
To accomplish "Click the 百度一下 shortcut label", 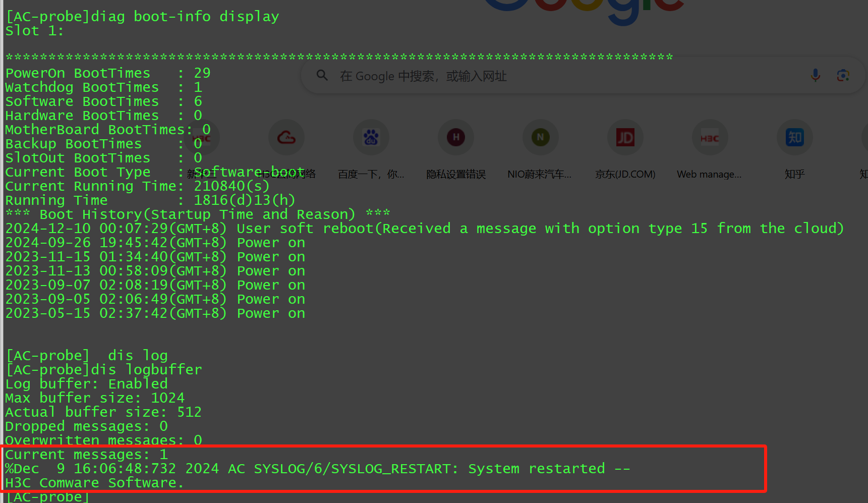I will [371, 174].
